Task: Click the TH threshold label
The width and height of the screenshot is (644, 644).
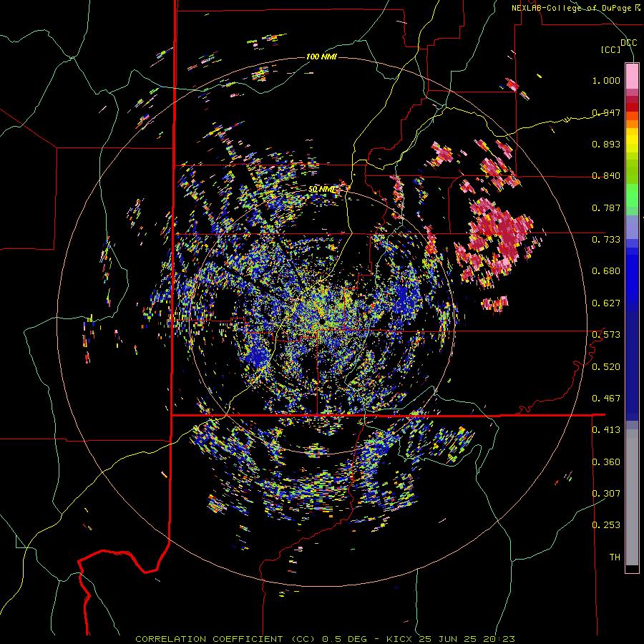Action: coord(615,557)
